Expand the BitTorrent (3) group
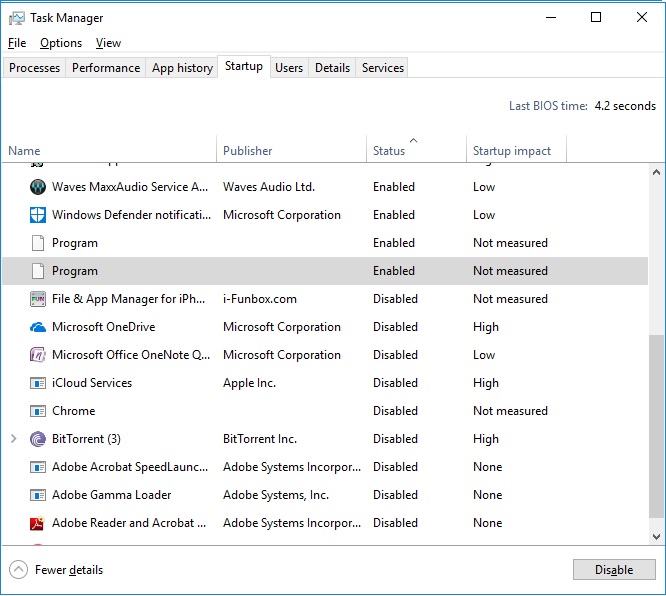666x596 pixels. 14,439
